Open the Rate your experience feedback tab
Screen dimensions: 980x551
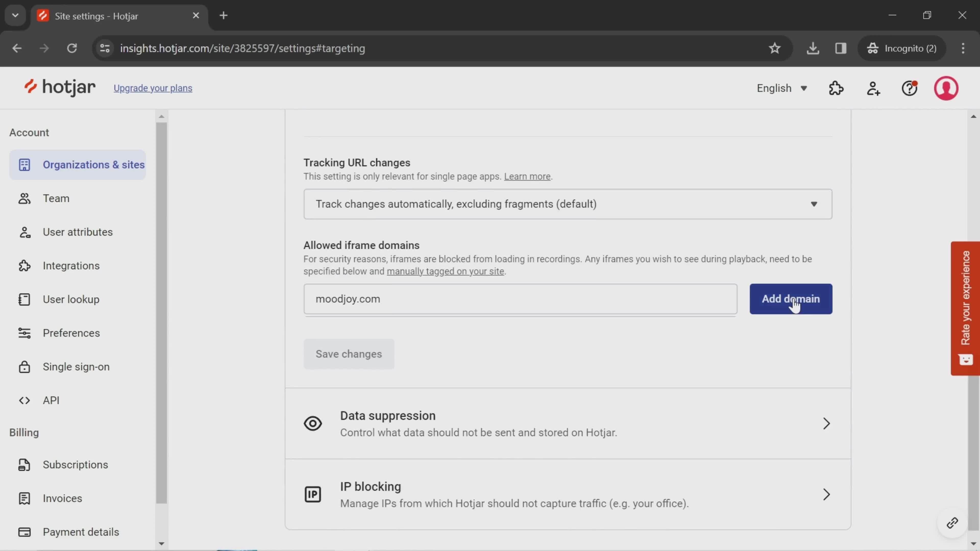pyautogui.click(x=965, y=308)
